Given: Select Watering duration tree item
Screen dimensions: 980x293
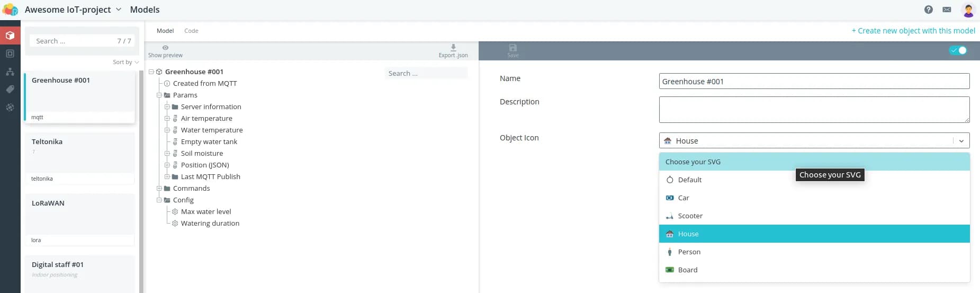Looking at the screenshot, I should point(210,223).
